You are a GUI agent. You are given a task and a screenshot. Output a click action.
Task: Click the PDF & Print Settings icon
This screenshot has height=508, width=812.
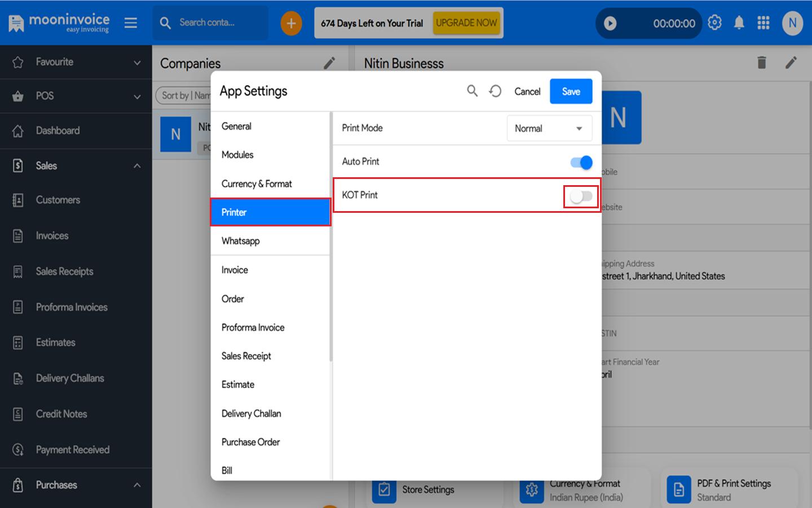pos(679,489)
